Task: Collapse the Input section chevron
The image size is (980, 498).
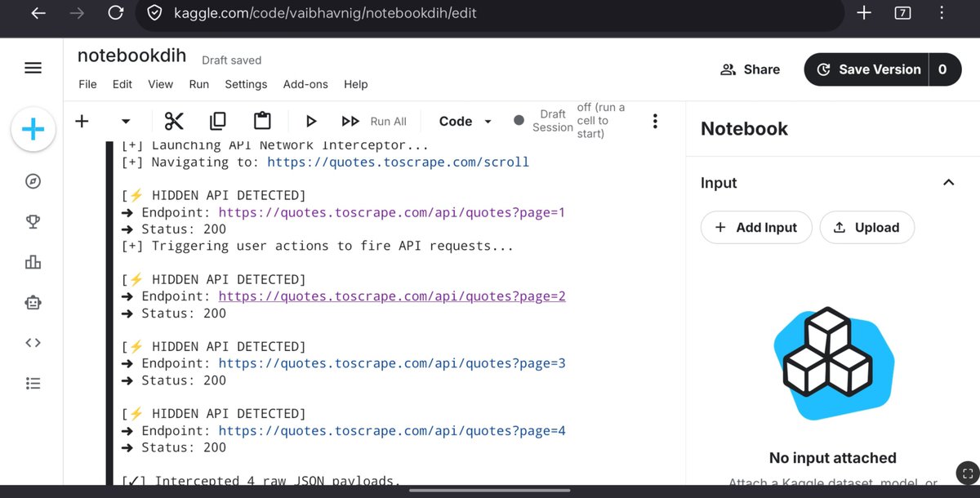Action: click(948, 182)
